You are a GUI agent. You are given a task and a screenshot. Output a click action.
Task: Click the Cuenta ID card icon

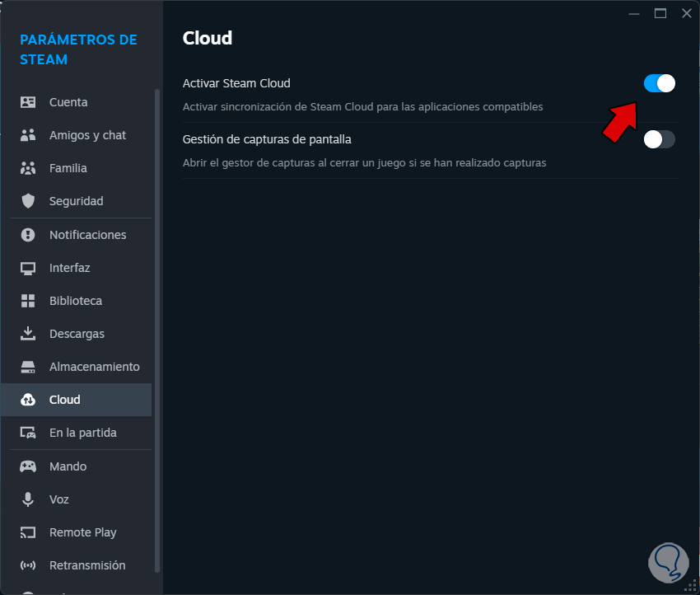(28, 102)
